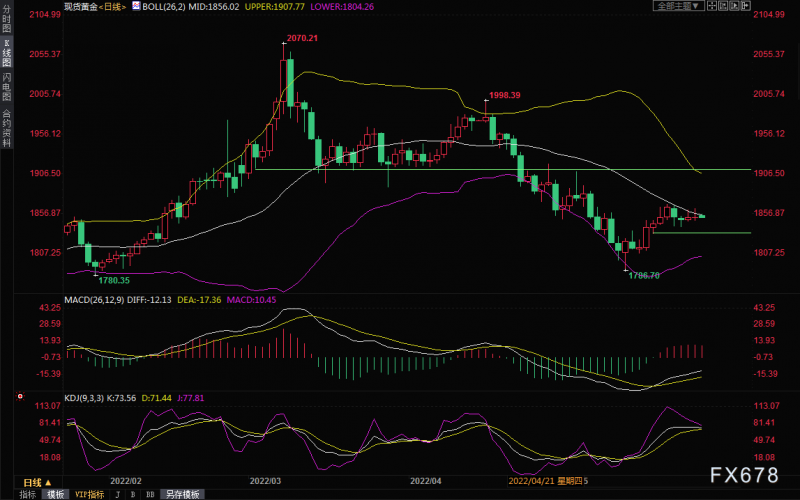The width and height of the screenshot is (800, 500).
Task: Click the 1998.39 peak price label
Action: (x=505, y=95)
